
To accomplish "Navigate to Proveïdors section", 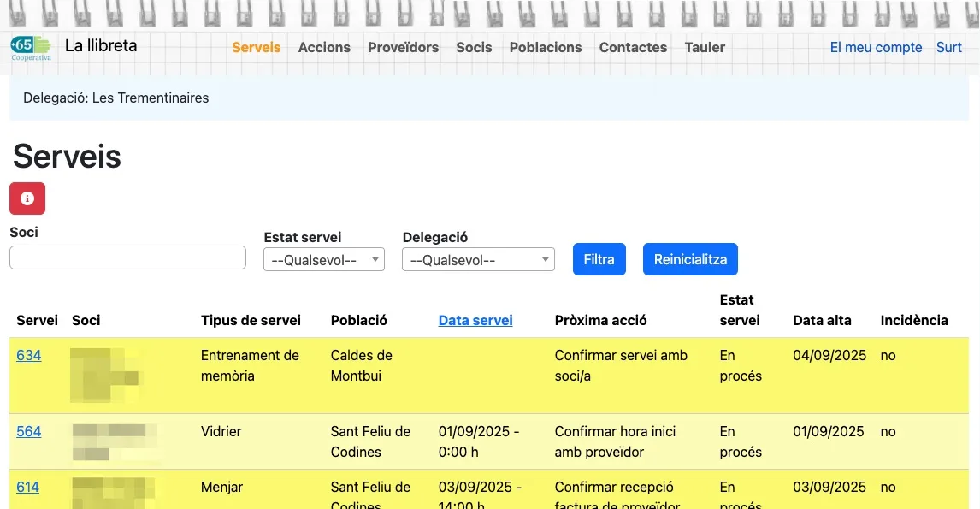I will 403,48.
